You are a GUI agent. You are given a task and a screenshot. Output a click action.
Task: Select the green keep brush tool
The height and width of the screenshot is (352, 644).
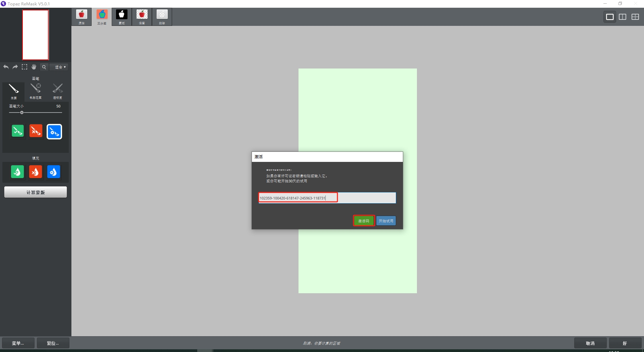tap(17, 131)
